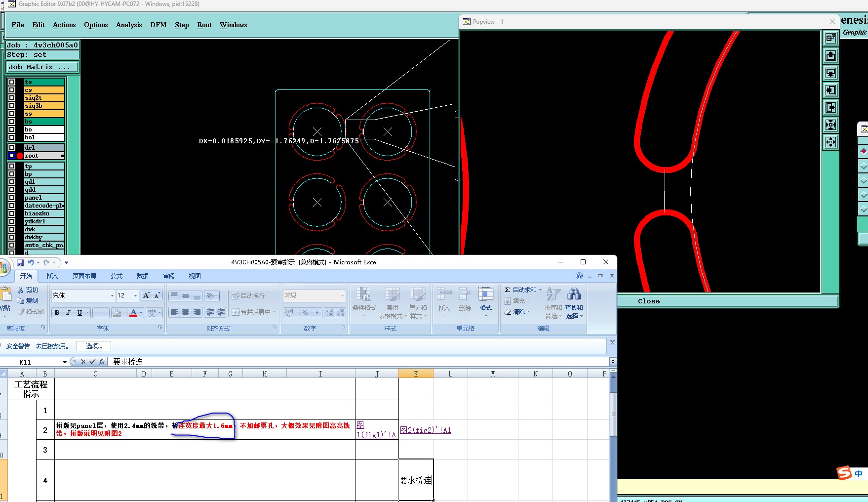Image resolution: width=868 pixels, height=502 pixels.
Task: Align text left in Excel ribbon
Action: (x=174, y=312)
